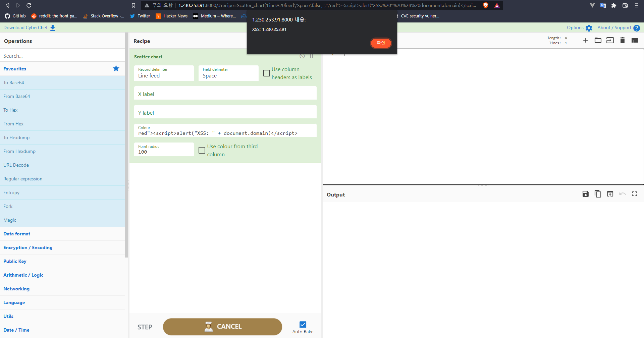Click the About / Support question mark icon
This screenshot has height=338, width=644.
[637, 28]
